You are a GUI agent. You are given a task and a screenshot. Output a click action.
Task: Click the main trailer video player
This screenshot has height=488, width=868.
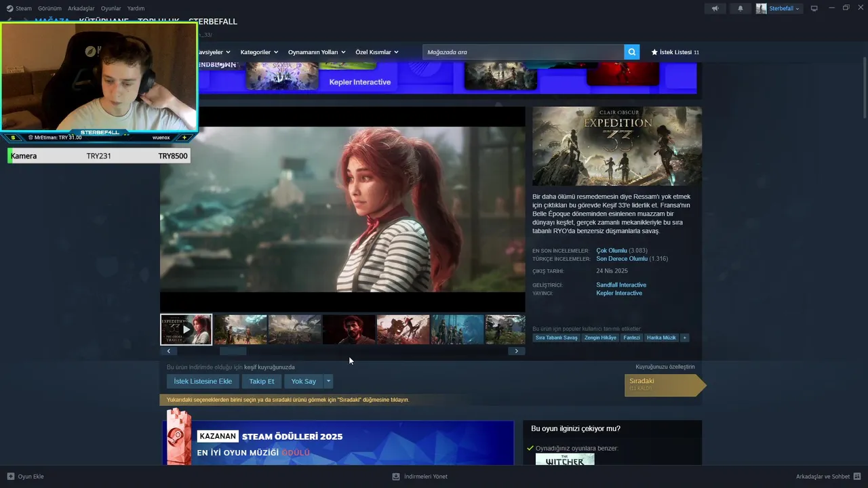(x=342, y=209)
